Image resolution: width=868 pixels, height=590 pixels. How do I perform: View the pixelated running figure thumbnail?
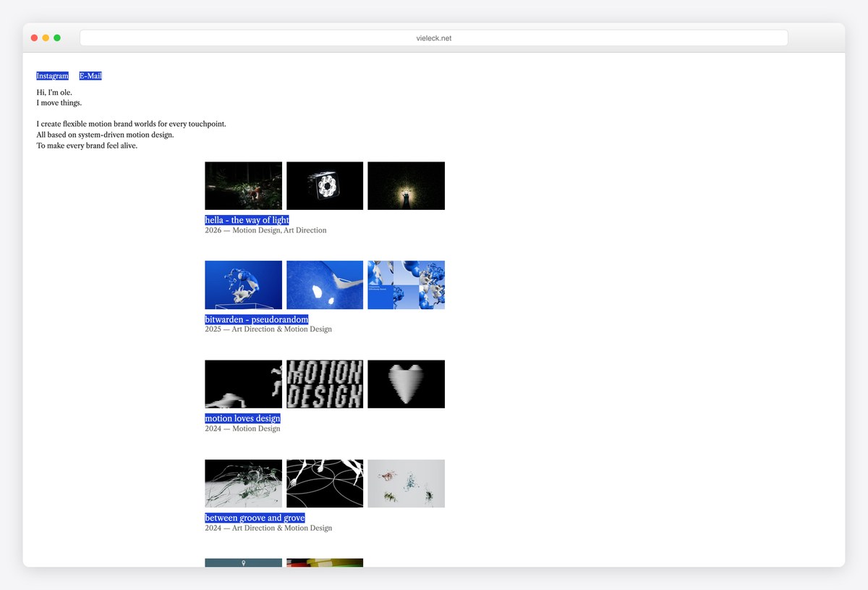click(243, 384)
